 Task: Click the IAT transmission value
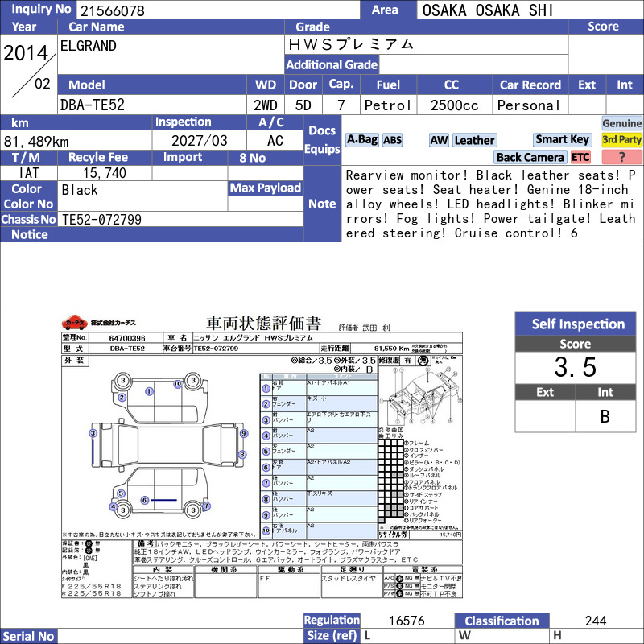point(29,173)
